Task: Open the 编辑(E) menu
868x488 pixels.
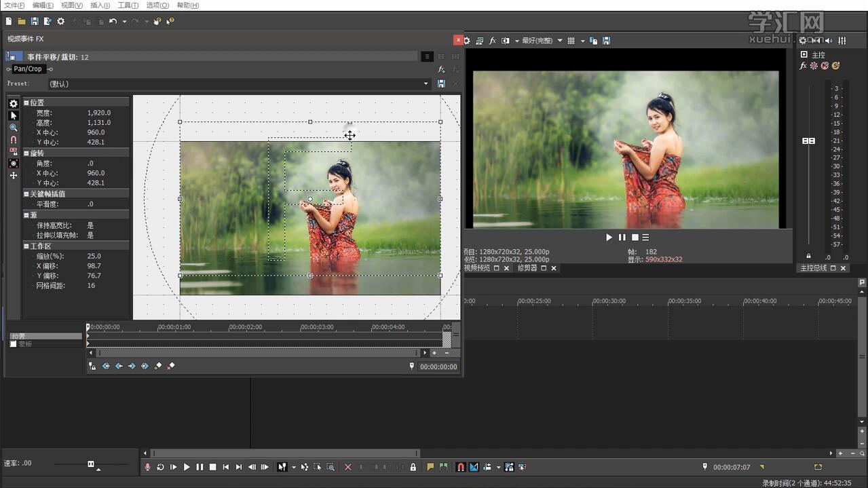Action: tap(43, 5)
